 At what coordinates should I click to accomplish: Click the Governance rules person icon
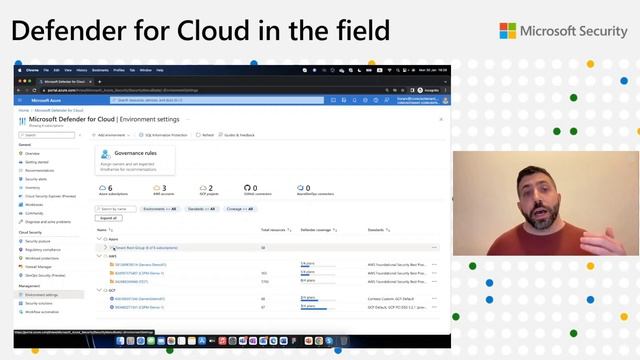click(105, 154)
